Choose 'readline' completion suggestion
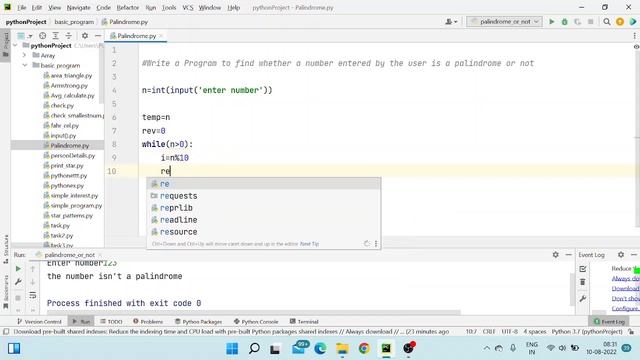Image resolution: width=640 pixels, height=360 pixels. (x=264, y=220)
